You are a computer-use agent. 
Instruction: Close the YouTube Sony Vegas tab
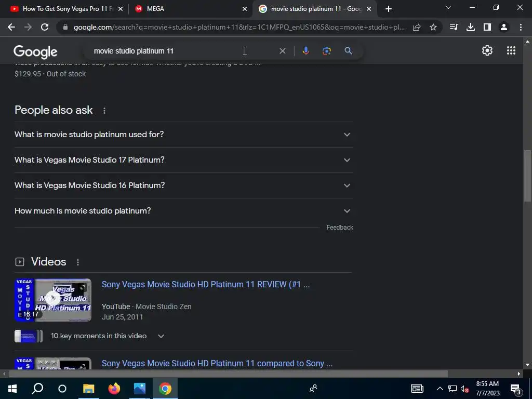120,9
